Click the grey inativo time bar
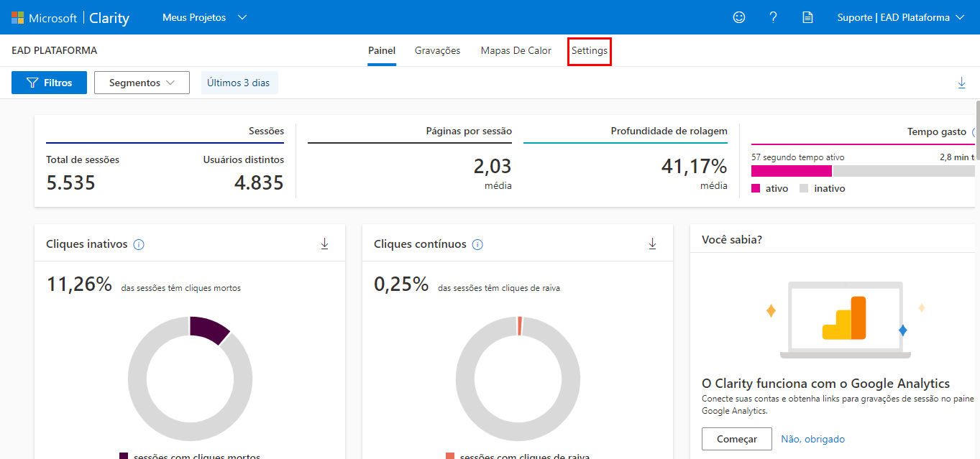The image size is (980, 459). click(903, 171)
